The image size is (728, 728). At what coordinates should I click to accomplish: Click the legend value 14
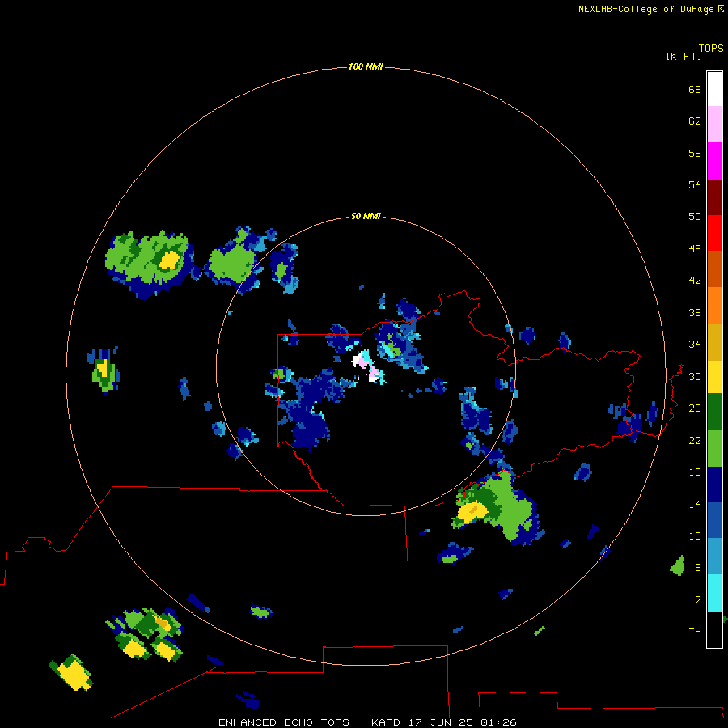point(695,504)
